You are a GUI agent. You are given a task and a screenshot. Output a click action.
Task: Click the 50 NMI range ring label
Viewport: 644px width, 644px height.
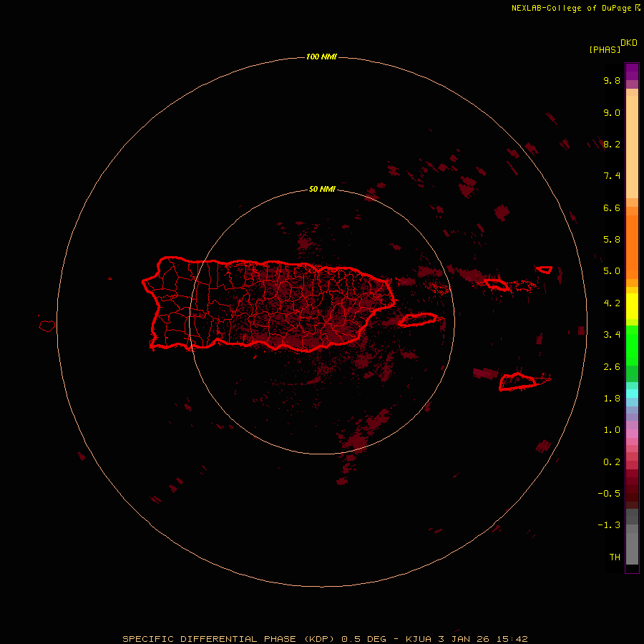(322, 189)
